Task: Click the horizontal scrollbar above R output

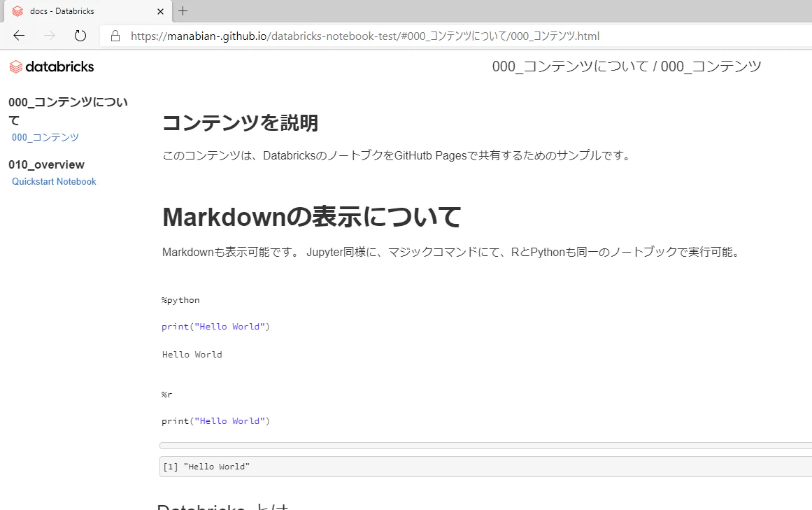Action: point(486,446)
